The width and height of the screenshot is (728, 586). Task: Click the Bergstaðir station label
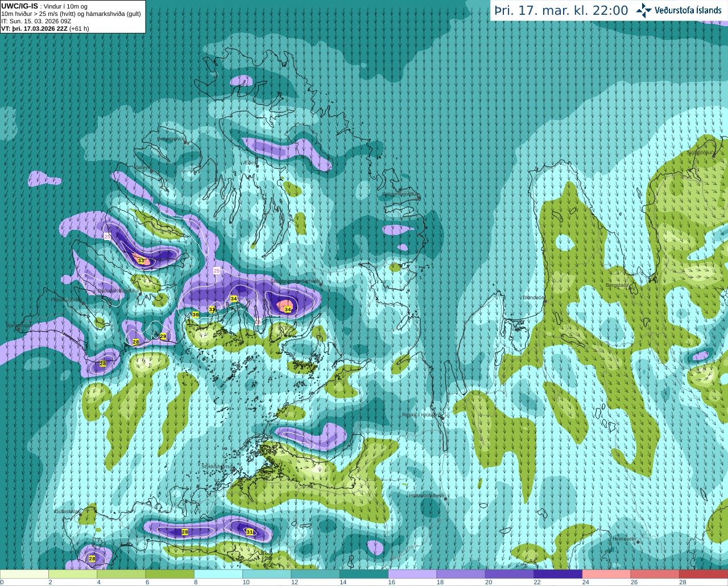click(x=618, y=285)
